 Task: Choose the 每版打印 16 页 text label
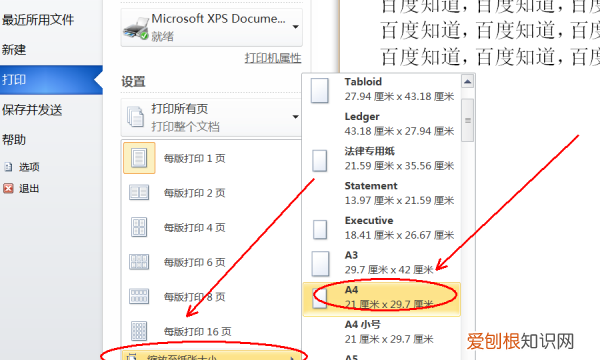(x=197, y=332)
